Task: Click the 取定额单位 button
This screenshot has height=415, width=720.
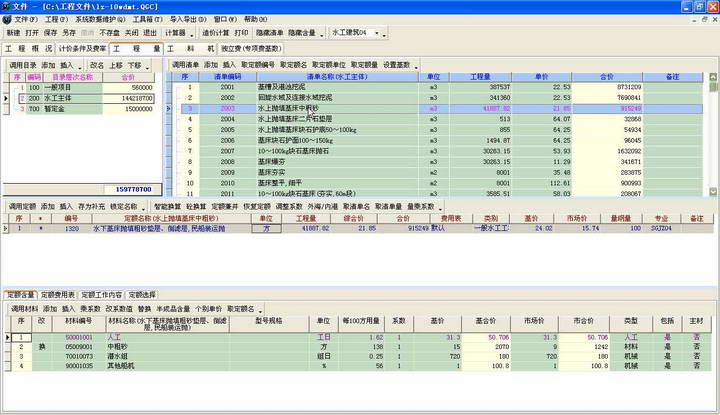Action: pos(328,65)
